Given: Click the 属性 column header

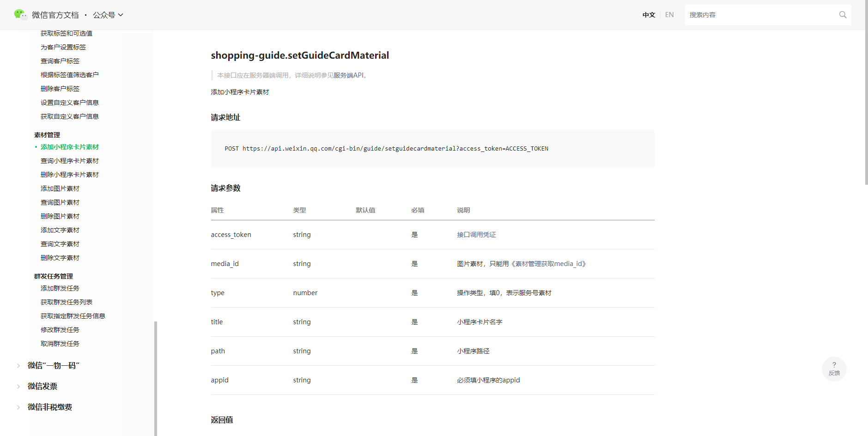Looking at the screenshot, I should (218, 210).
